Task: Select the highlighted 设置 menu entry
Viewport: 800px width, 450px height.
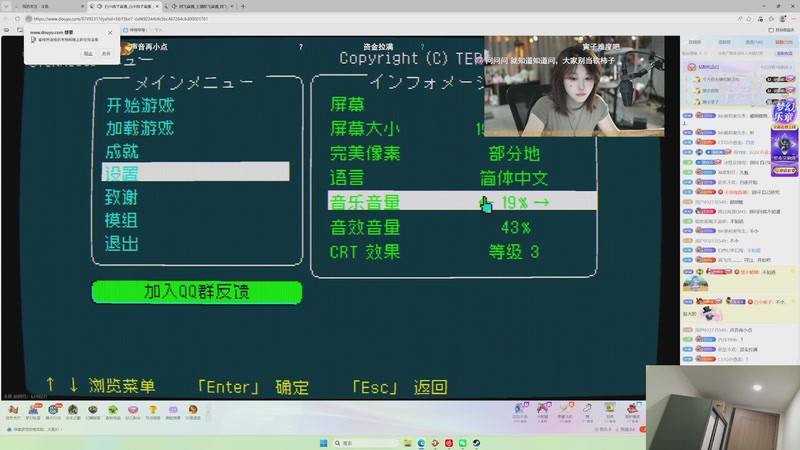Action: click(195, 172)
